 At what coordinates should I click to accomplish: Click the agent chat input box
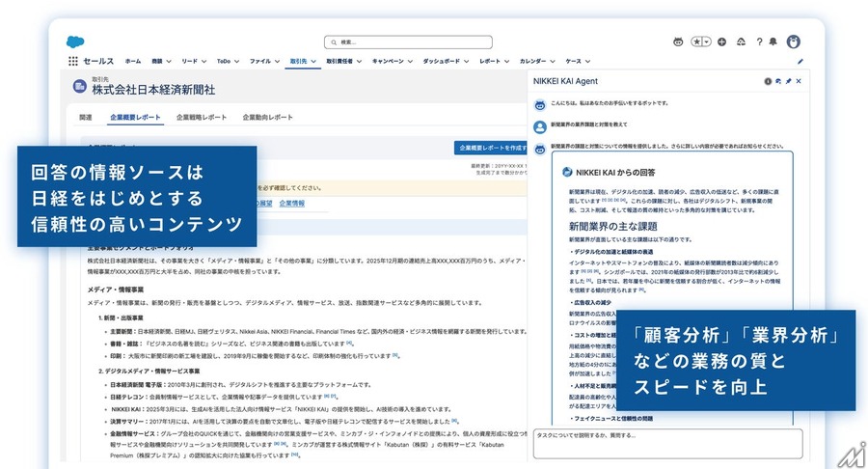coord(667,444)
